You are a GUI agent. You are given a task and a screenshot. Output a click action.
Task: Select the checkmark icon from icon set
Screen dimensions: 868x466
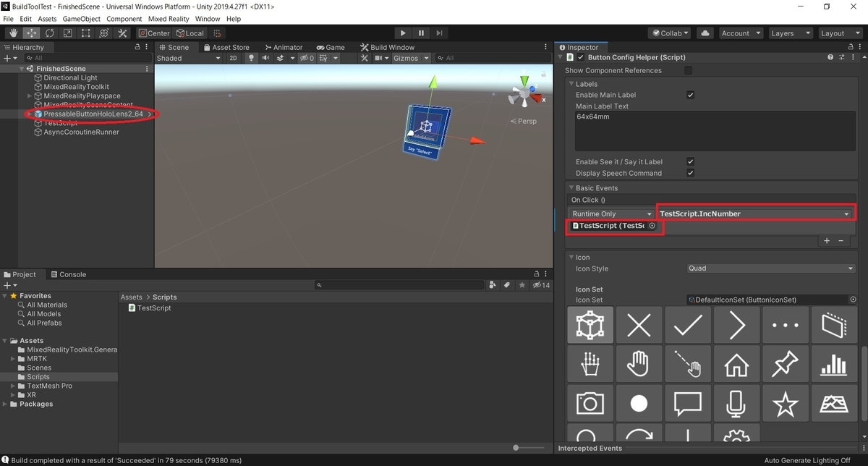(x=688, y=325)
